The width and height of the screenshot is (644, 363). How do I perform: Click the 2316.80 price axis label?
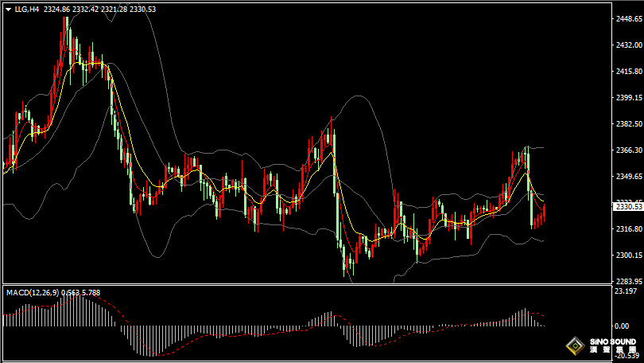point(627,229)
